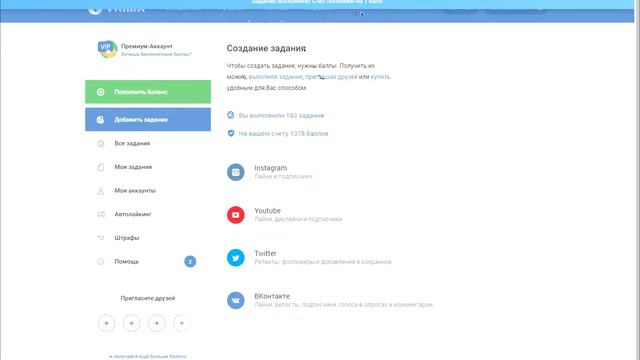Click fourth invite friend plus circle
This screenshot has height=360, width=640.
[x=182, y=323]
